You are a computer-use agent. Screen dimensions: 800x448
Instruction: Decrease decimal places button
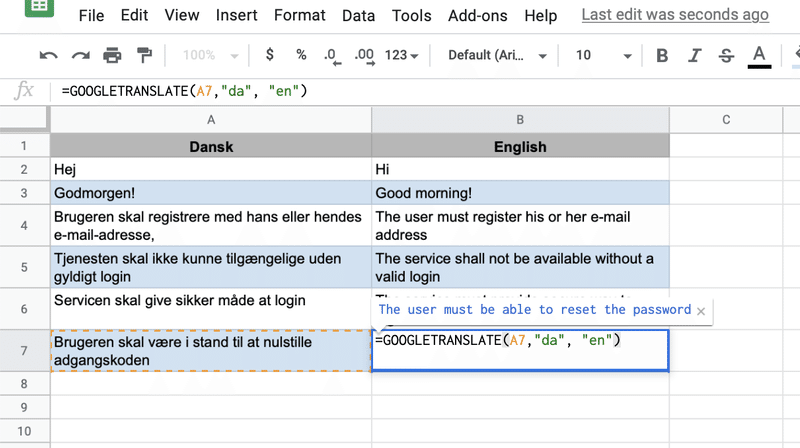(332, 56)
